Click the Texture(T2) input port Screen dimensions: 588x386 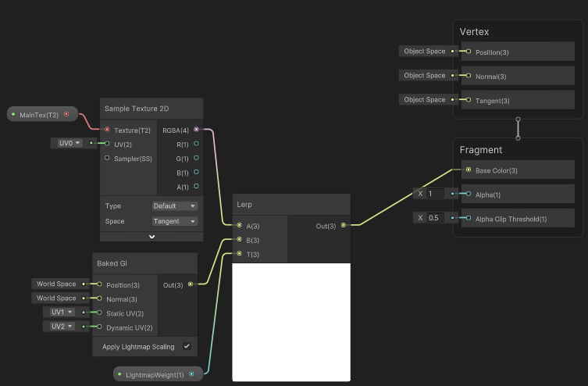[107, 130]
